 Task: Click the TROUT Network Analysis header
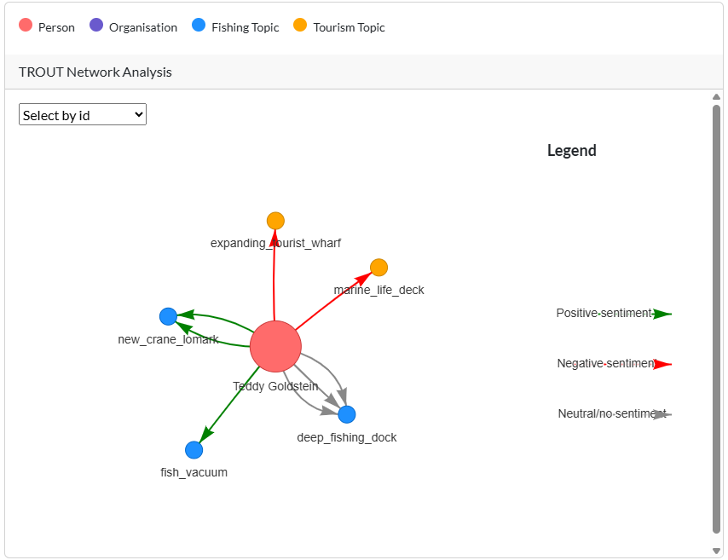coord(95,72)
